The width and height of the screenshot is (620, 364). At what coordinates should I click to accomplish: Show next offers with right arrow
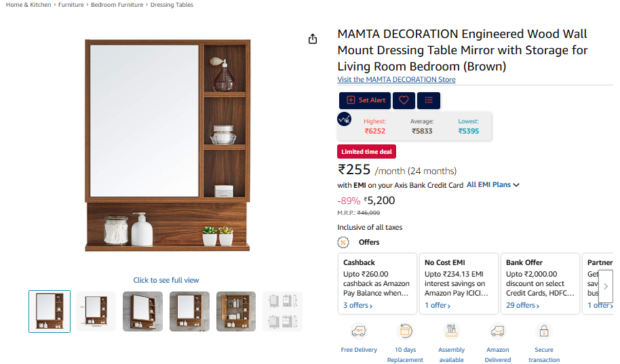point(606,286)
